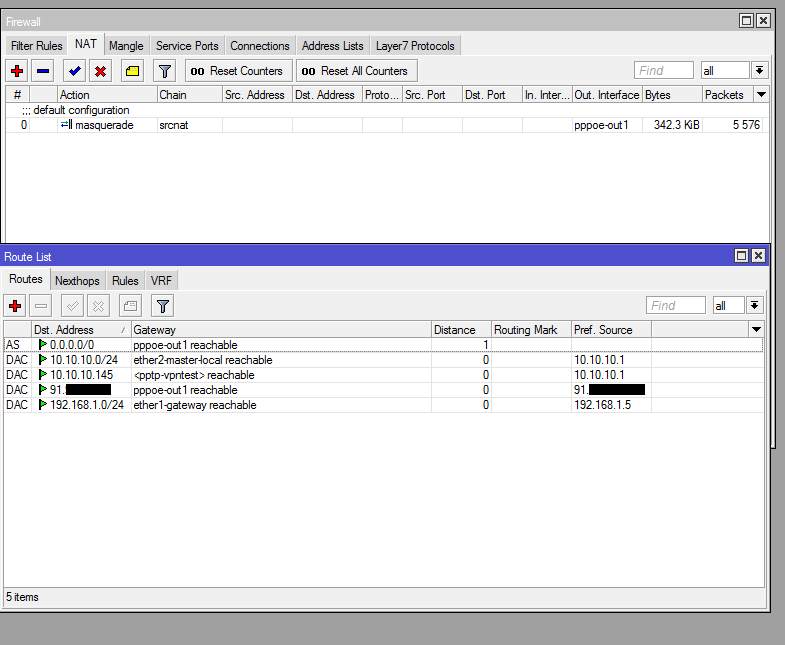
Task: Click the Find field in Firewall
Action: pos(664,71)
